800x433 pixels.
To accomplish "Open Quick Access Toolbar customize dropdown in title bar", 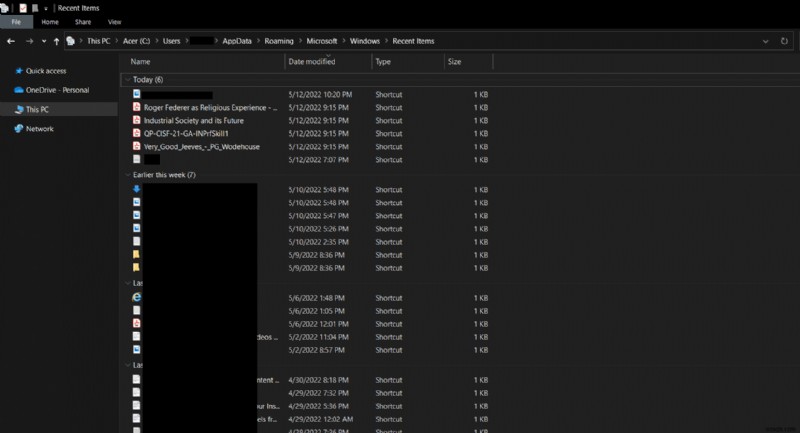I will 45,9.
